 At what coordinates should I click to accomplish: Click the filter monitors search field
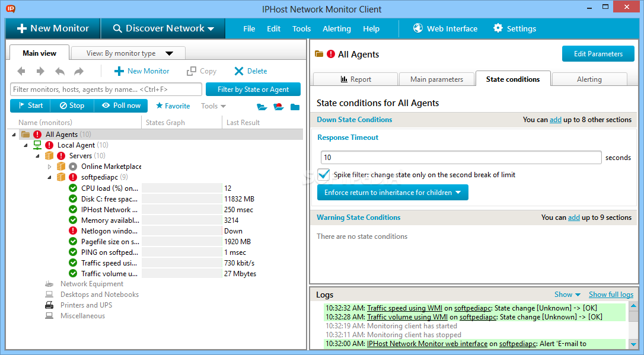point(106,89)
